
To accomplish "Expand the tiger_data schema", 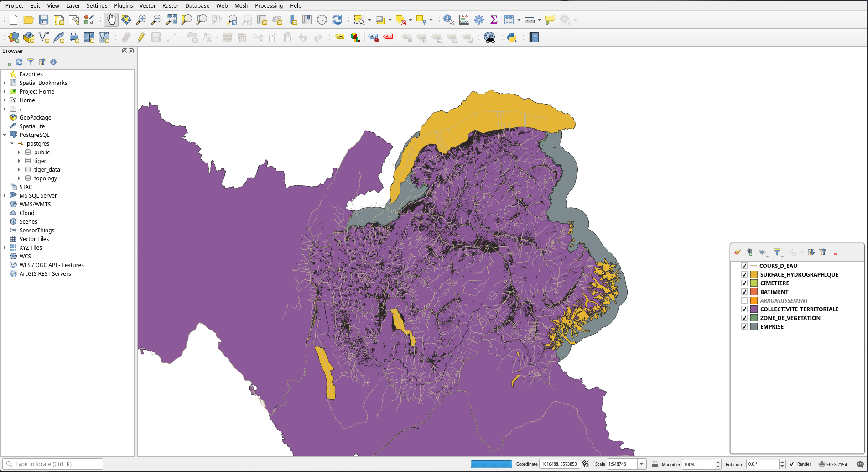I will [19, 169].
